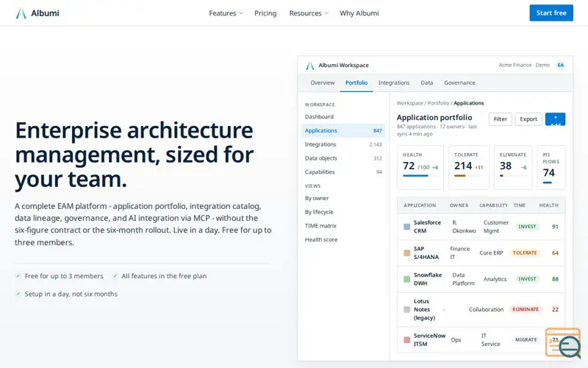Switch to the Overview tab
The height and width of the screenshot is (368, 588).
pos(323,82)
